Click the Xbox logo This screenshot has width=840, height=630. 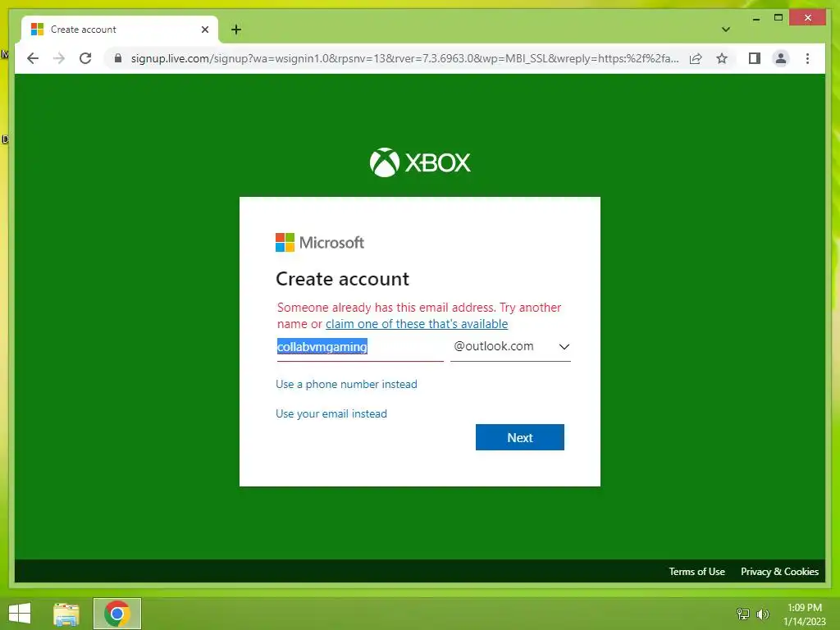[x=420, y=162]
